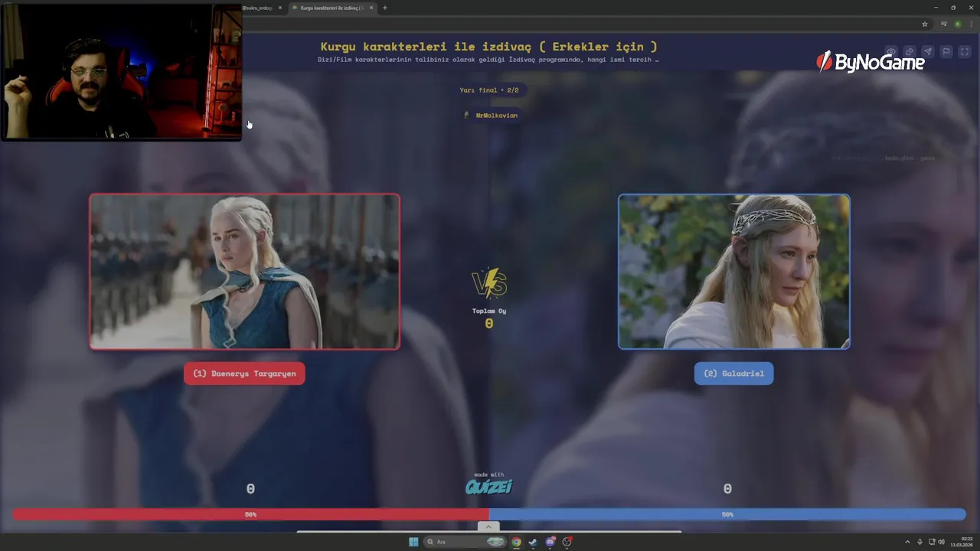Click the flag report icon
The height and width of the screenshot is (551, 980).
pos(946,52)
